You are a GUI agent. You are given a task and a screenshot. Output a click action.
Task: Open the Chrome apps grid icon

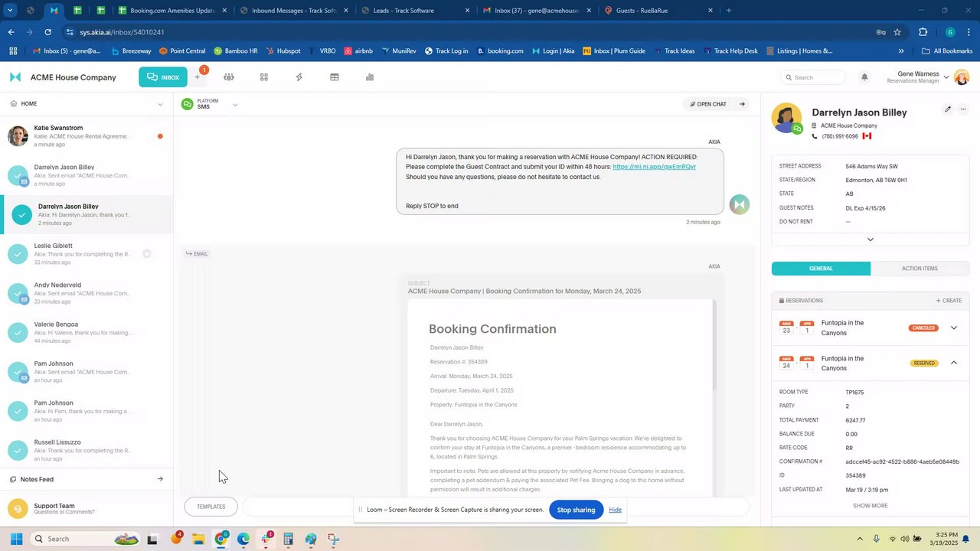point(13,51)
